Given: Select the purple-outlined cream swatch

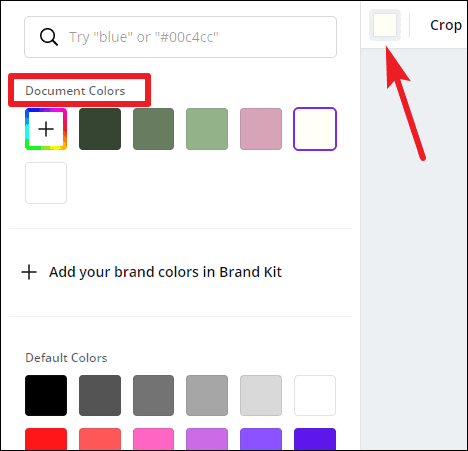Looking at the screenshot, I should 315,129.
